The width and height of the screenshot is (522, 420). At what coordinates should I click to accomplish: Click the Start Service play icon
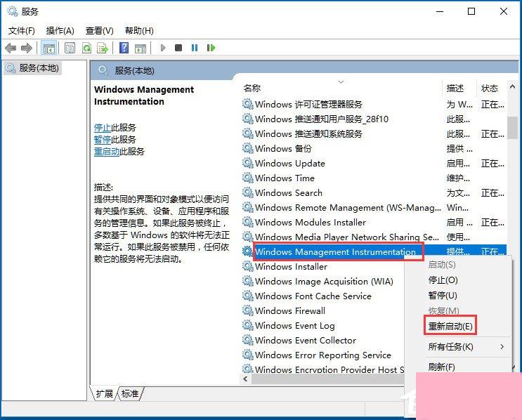(163, 48)
